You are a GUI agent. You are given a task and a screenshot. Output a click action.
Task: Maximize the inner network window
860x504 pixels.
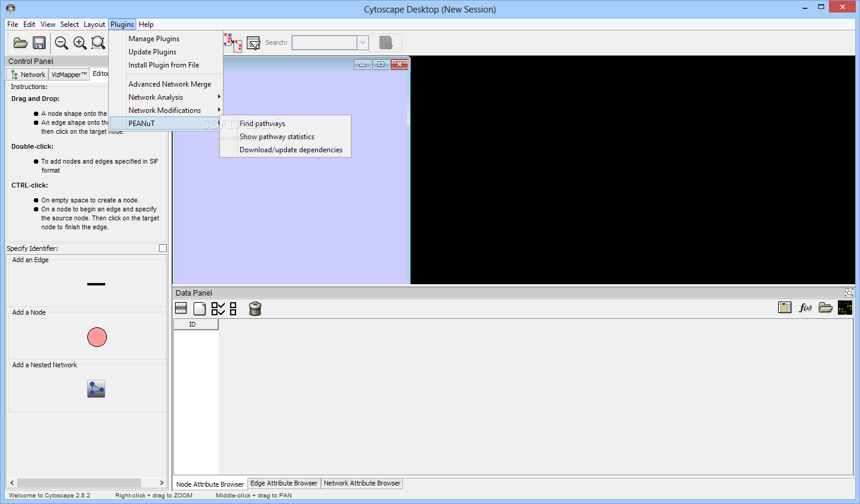381,64
